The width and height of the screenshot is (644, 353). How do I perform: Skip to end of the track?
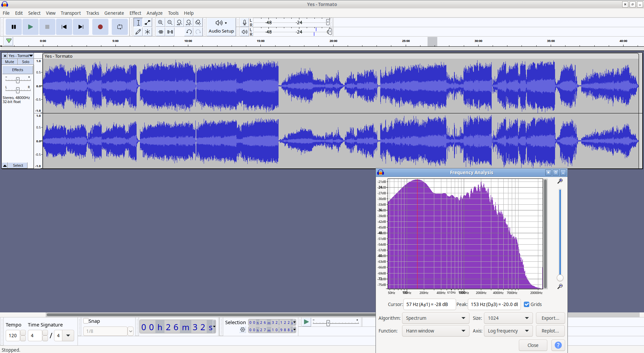[81, 27]
